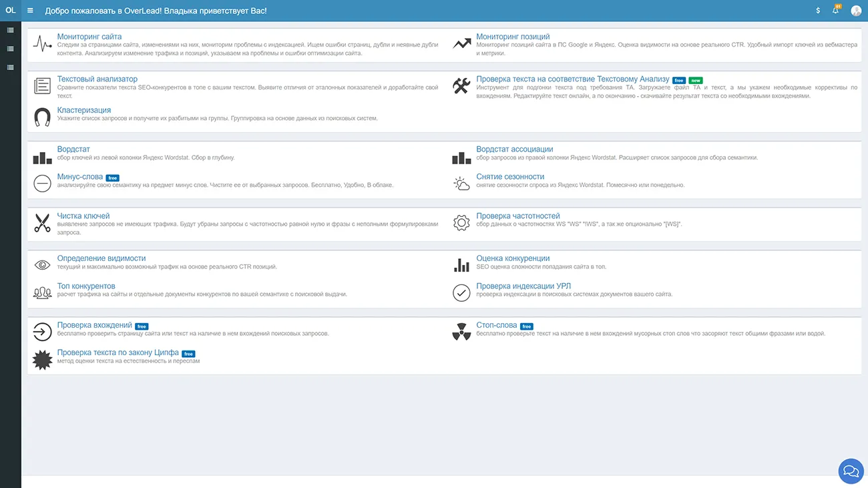Click the OL logo in top corner
This screenshot has height=488, width=868.
[x=10, y=11]
